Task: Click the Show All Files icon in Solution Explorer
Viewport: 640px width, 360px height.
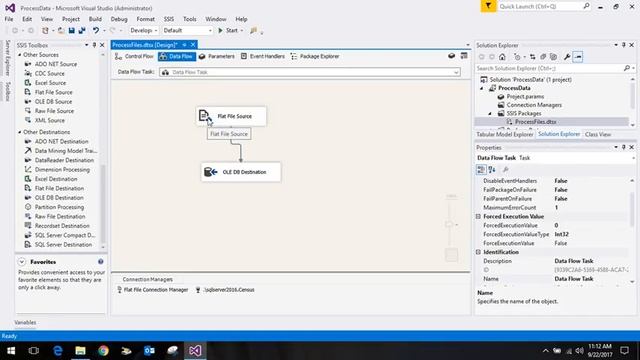Action: pos(553,57)
